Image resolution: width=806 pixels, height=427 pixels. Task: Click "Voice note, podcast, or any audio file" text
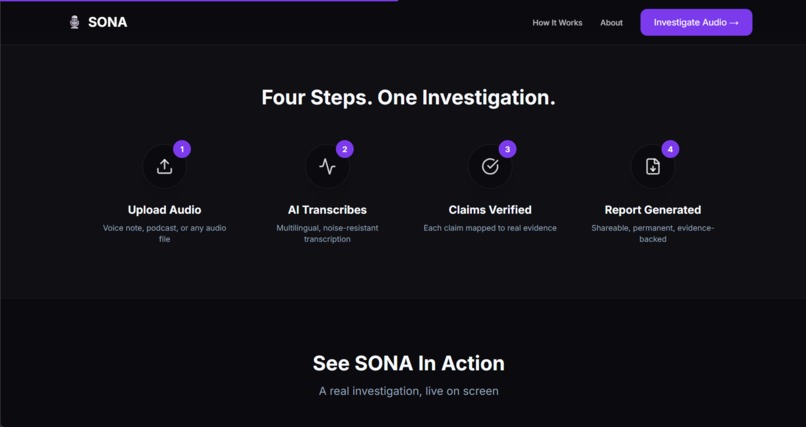164,233
